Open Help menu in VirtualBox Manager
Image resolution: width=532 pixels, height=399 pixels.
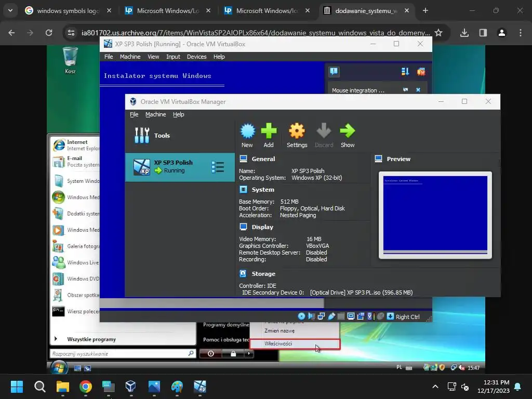[179, 114]
